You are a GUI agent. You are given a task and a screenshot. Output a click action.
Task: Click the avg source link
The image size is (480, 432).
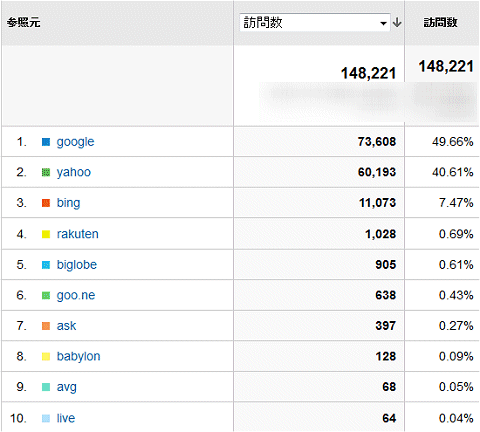pyautogui.click(x=66, y=387)
